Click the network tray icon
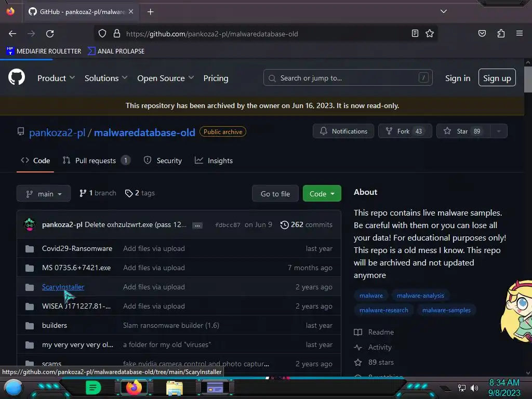 pos(461,388)
